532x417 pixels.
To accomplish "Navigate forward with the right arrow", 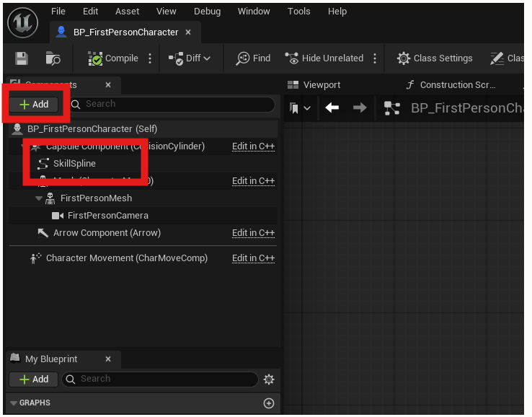I will pyautogui.click(x=359, y=108).
